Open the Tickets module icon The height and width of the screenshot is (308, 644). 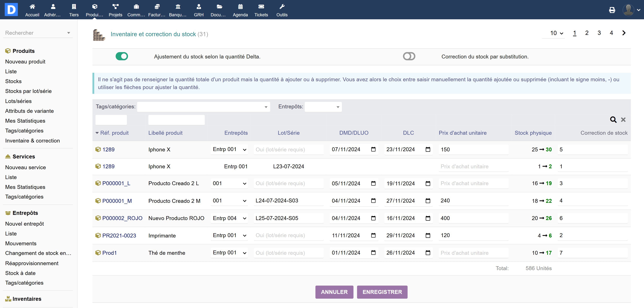pyautogui.click(x=261, y=7)
